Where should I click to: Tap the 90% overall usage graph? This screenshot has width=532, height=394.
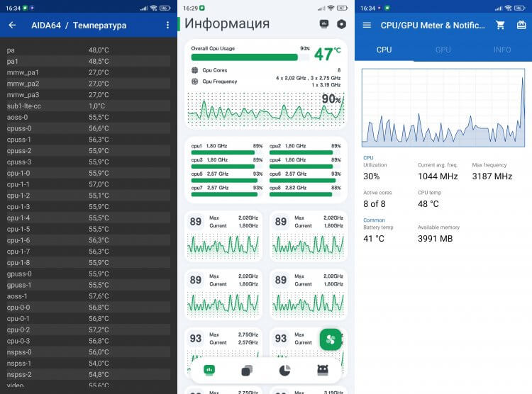[x=266, y=108]
